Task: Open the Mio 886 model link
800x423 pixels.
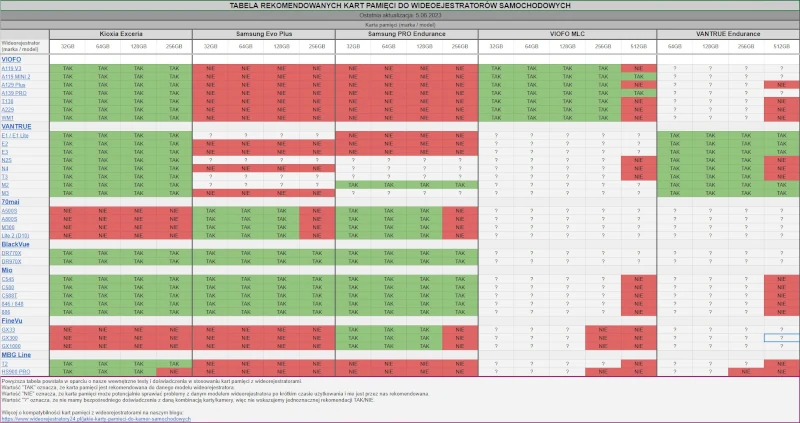Action: [x=6, y=312]
